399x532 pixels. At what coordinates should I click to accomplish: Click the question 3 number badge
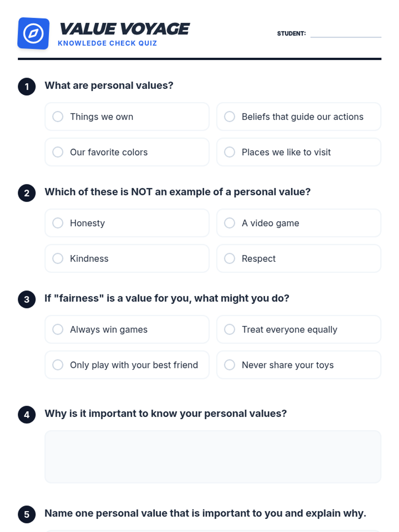(x=27, y=299)
